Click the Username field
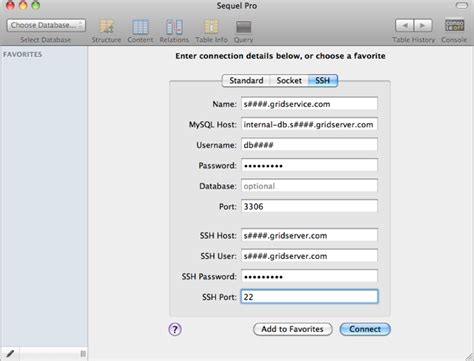Screen dimensions: 474x361 pyautogui.click(x=309, y=145)
